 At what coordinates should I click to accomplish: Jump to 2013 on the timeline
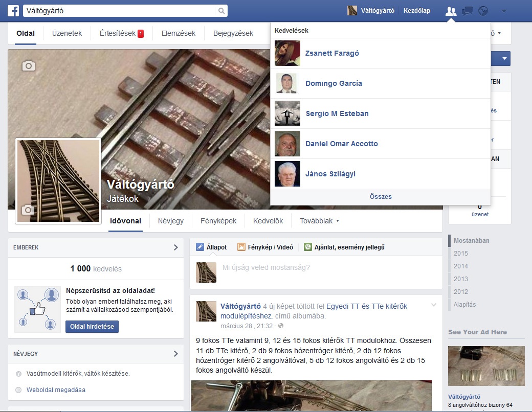click(460, 279)
